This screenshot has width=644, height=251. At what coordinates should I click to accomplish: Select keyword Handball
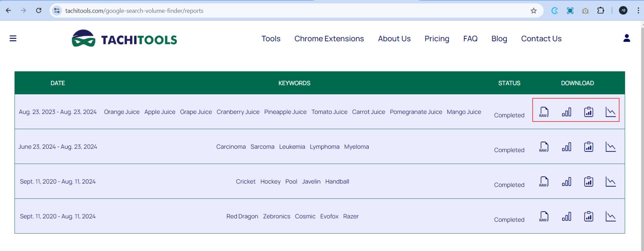coord(337,182)
